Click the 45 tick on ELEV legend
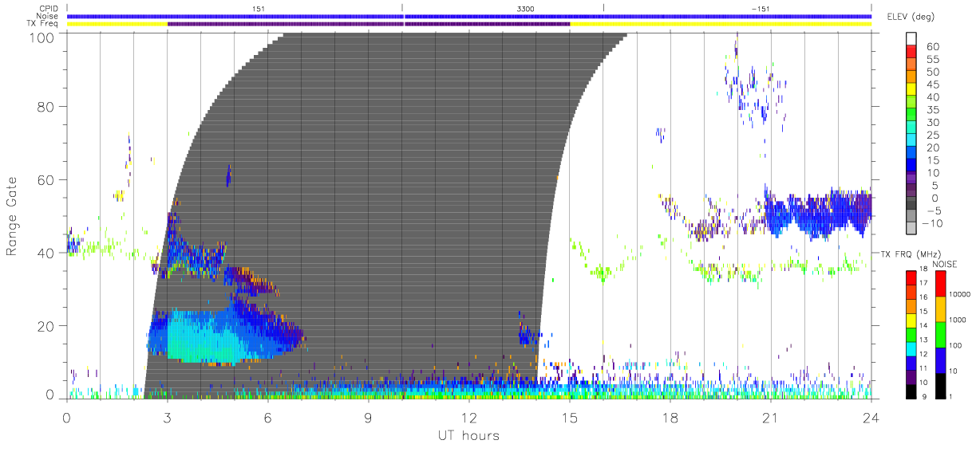This screenshot has height=452, width=980. pos(932,85)
